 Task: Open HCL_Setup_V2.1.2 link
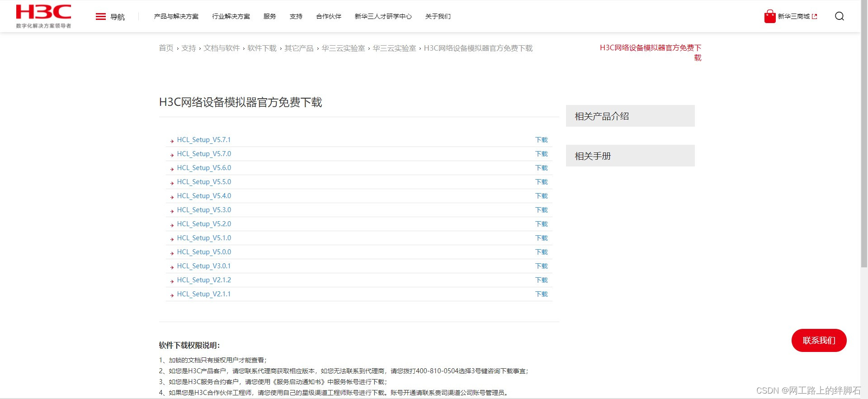(x=204, y=280)
